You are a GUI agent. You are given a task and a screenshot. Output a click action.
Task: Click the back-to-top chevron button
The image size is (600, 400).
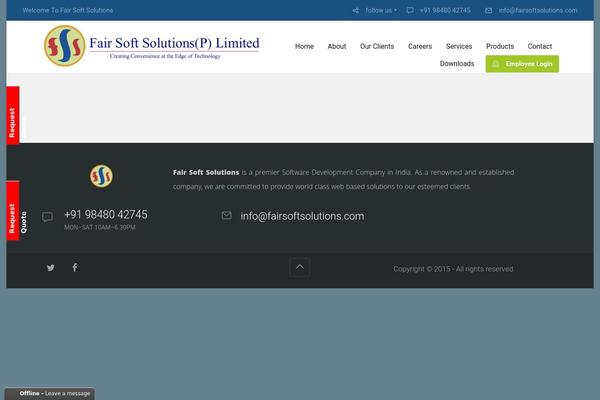coord(300,267)
